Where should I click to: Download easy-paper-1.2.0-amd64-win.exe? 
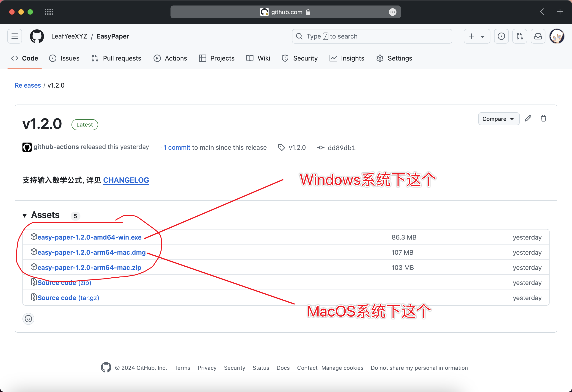(x=90, y=237)
